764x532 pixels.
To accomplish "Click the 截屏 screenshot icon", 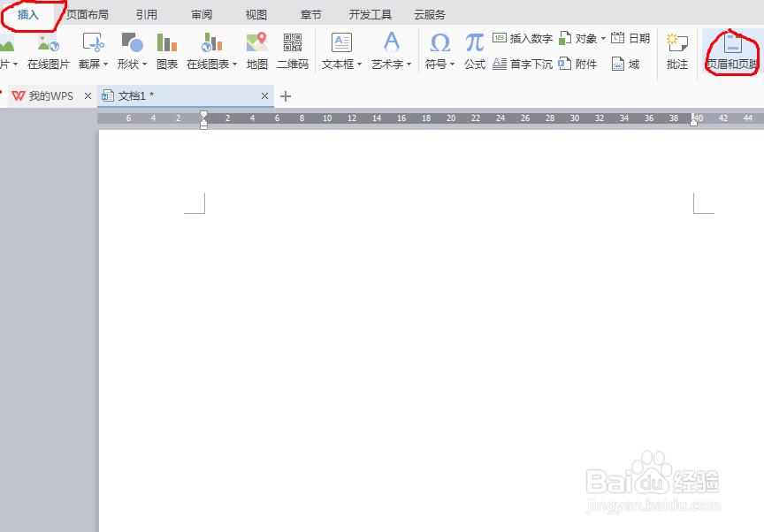I will click(x=93, y=42).
